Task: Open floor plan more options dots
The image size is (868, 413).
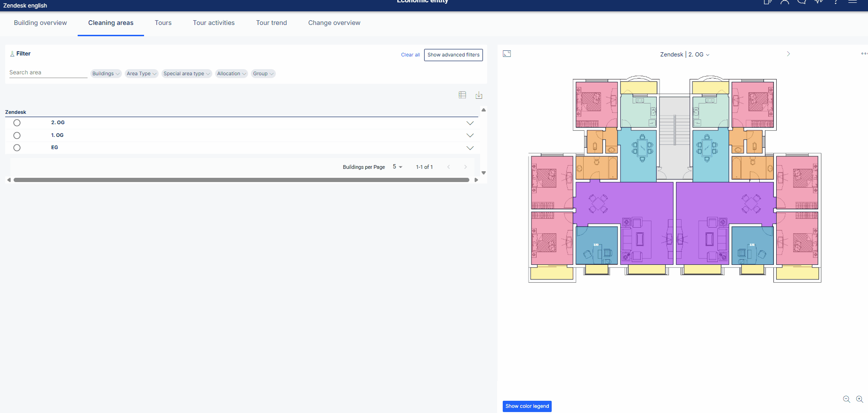Action: 864,54
